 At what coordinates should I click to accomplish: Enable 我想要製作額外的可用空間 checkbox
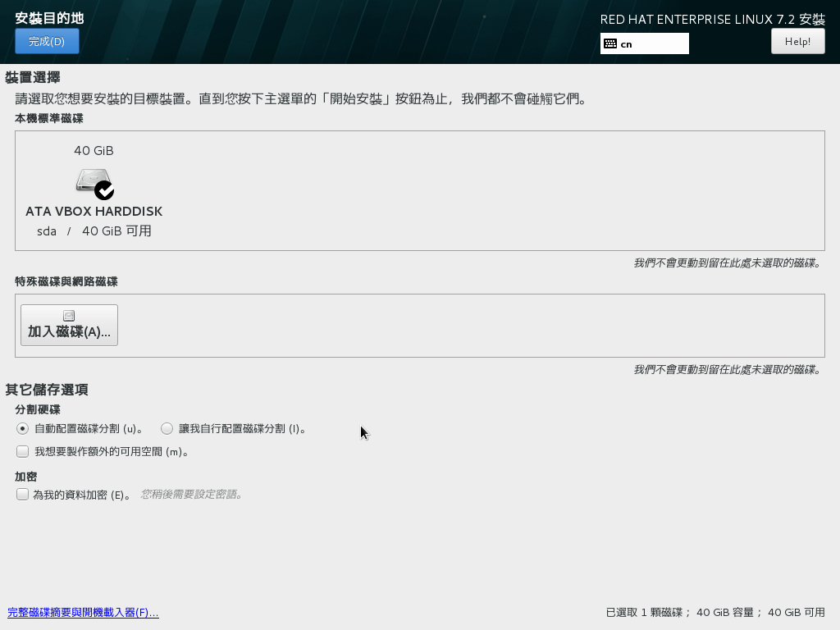point(22,451)
